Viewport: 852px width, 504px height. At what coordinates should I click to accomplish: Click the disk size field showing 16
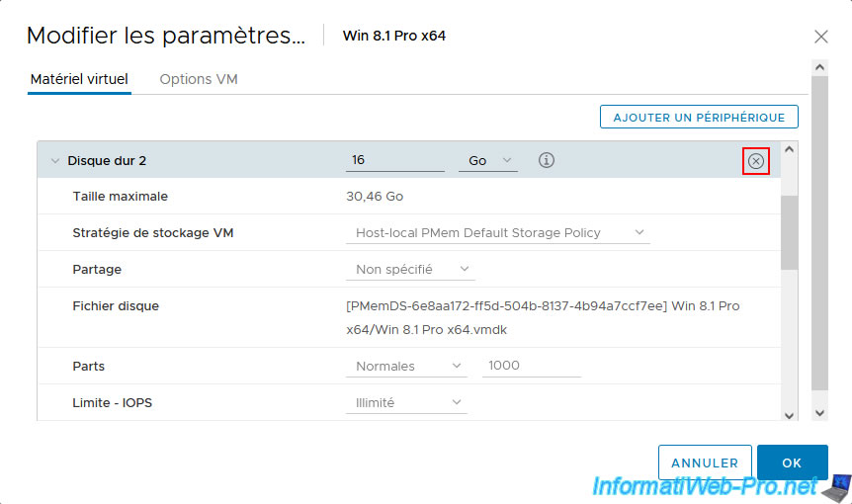[394, 160]
